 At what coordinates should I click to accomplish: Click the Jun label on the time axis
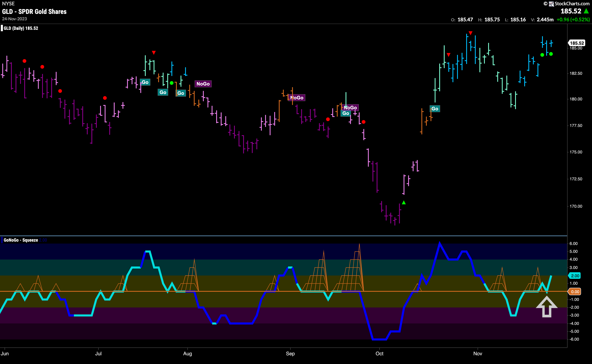pyautogui.click(x=5, y=353)
